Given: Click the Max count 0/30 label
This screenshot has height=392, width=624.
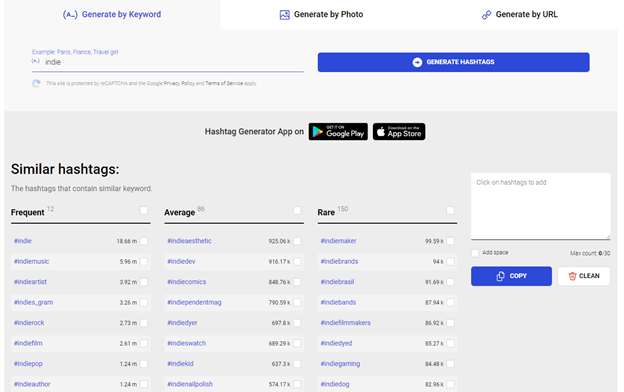Looking at the screenshot, I should 590,253.
